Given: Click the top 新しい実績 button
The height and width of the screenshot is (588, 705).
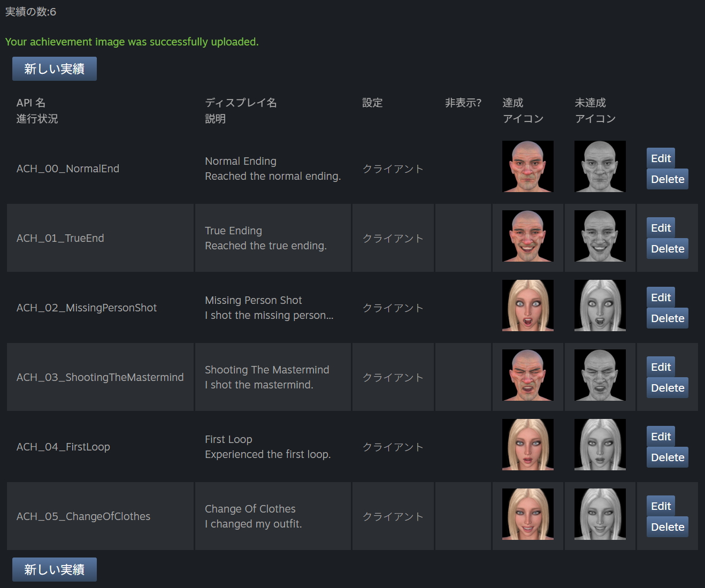Looking at the screenshot, I should [x=54, y=69].
